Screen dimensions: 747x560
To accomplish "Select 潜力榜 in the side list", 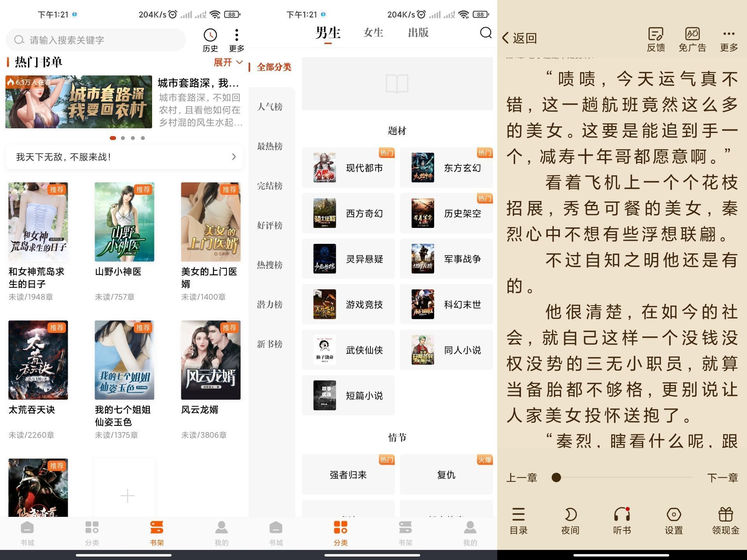I will pos(270,304).
